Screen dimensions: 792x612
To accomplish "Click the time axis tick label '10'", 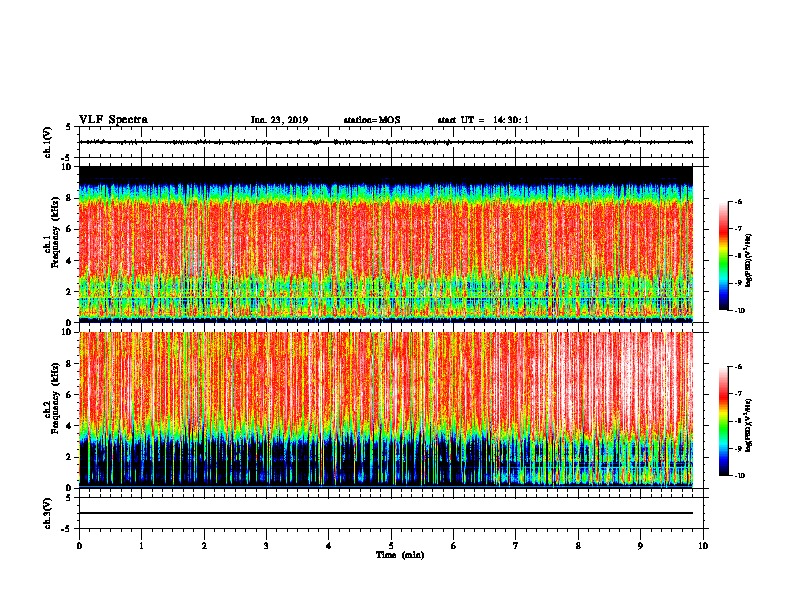I will [x=703, y=545].
